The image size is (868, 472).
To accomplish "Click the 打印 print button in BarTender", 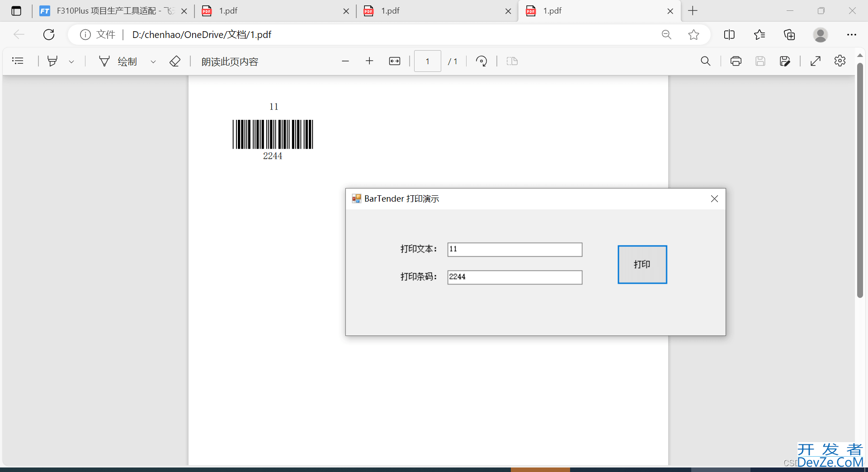I will 642,264.
